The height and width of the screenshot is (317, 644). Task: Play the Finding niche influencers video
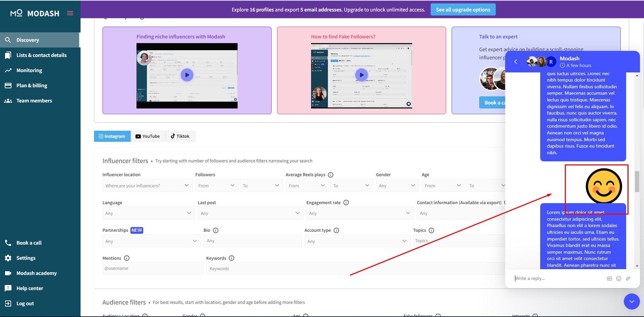(x=187, y=75)
